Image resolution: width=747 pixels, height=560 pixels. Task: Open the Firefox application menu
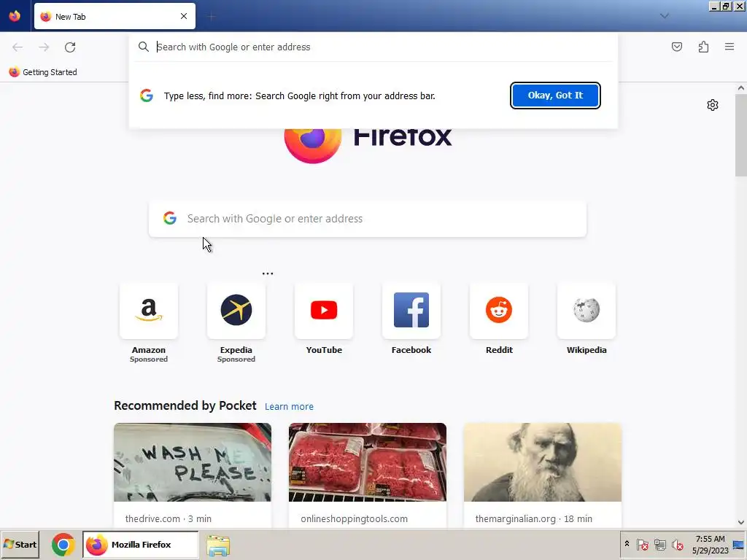[729, 47]
